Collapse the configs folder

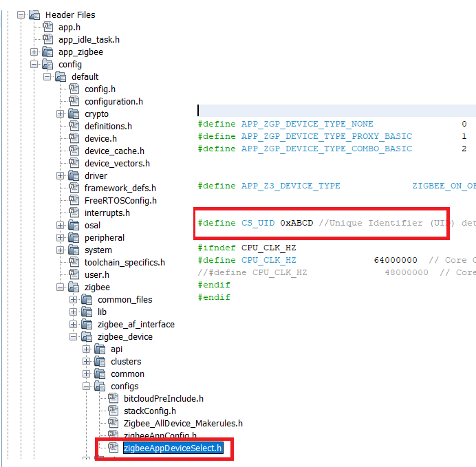click(87, 386)
